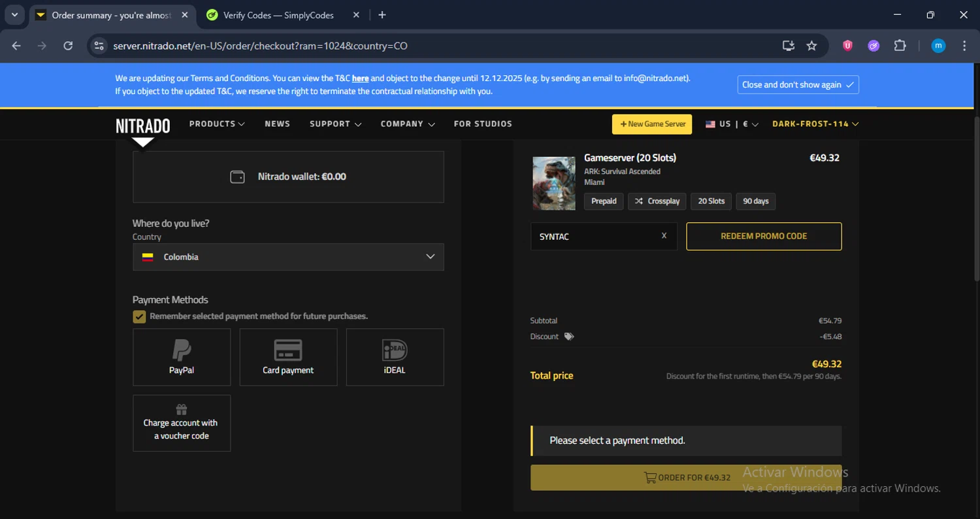The image size is (980, 519).
Task: Bookmark this page with the star icon
Action: pyautogui.click(x=811, y=46)
